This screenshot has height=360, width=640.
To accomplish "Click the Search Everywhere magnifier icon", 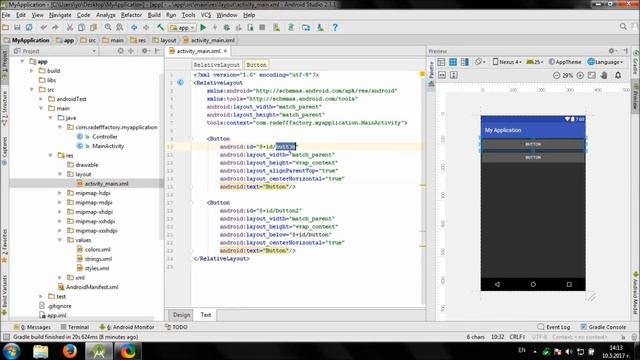I will point(623,27).
